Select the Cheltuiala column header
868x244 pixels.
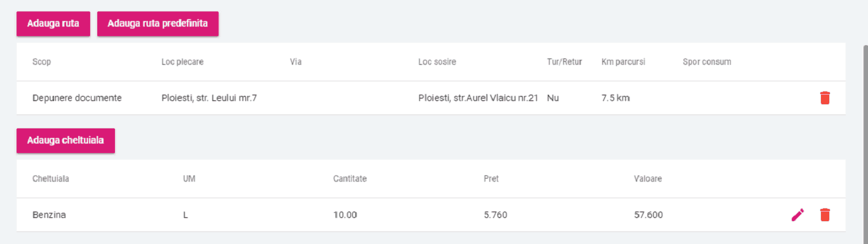(x=51, y=179)
